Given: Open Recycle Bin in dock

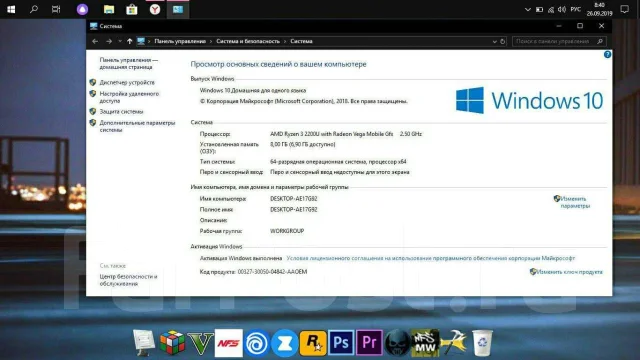Looking at the screenshot, I should [482, 343].
